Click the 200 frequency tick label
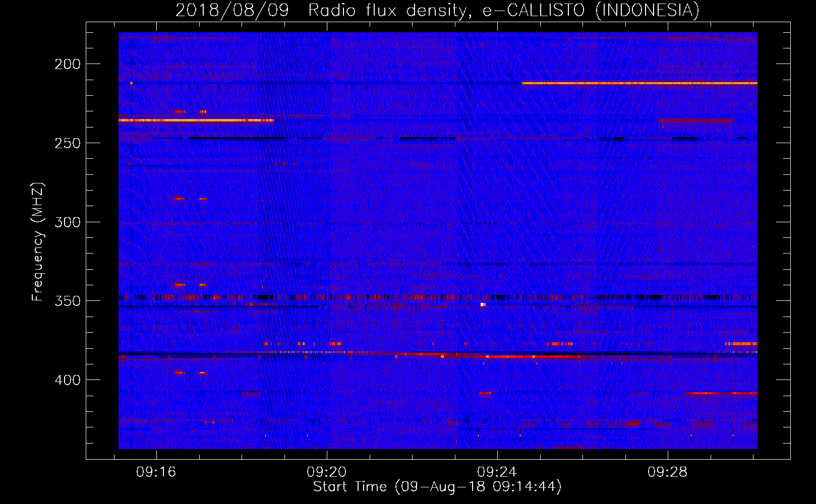The width and height of the screenshot is (816, 504). pos(68,64)
